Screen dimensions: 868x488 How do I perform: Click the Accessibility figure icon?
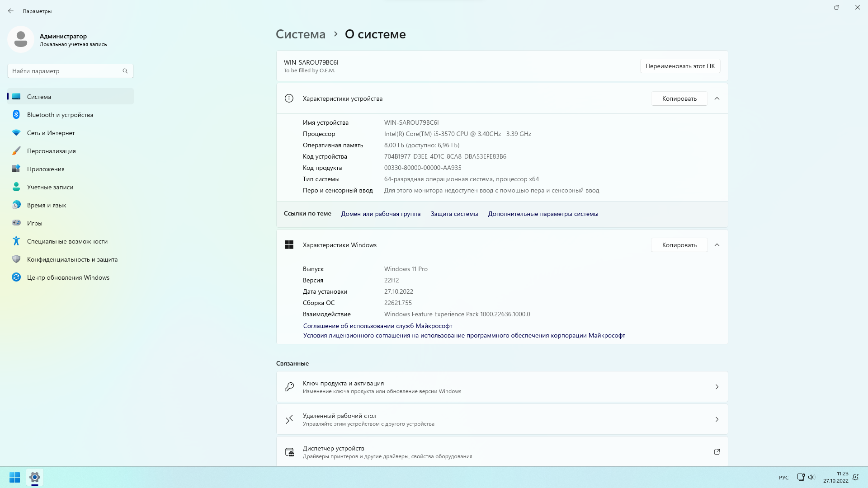point(16,241)
